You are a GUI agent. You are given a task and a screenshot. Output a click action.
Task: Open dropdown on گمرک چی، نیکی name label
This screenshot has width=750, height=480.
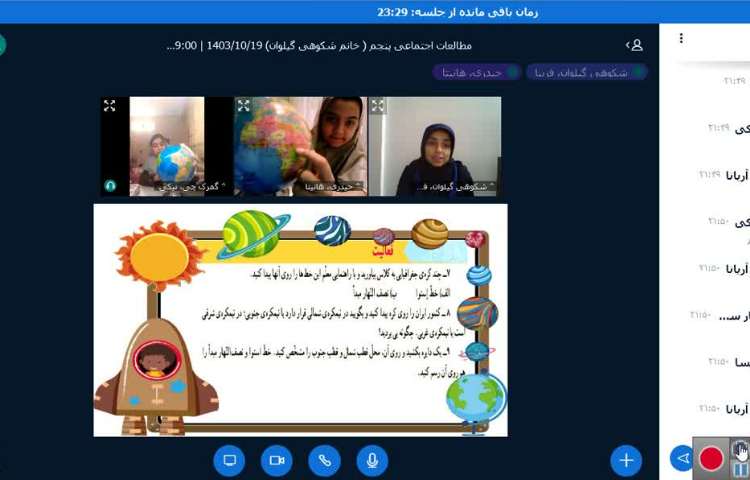point(192,187)
